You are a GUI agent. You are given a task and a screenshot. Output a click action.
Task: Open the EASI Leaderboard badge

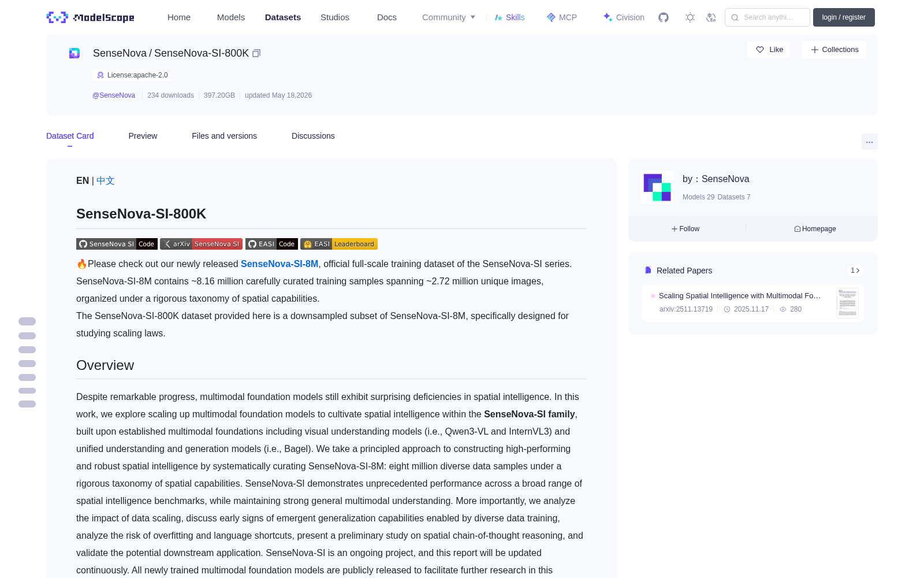pyautogui.click(x=339, y=244)
